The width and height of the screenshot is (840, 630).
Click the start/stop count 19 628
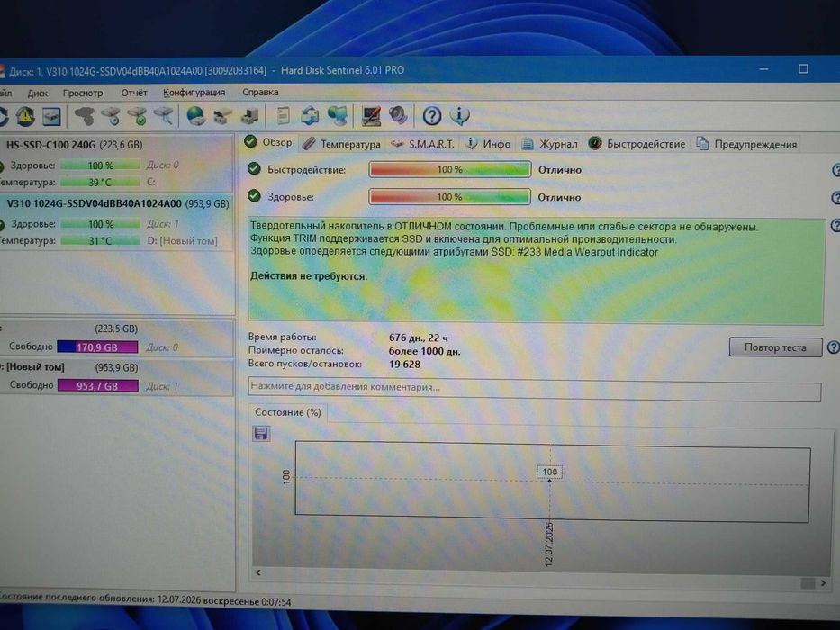tap(404, 364)
